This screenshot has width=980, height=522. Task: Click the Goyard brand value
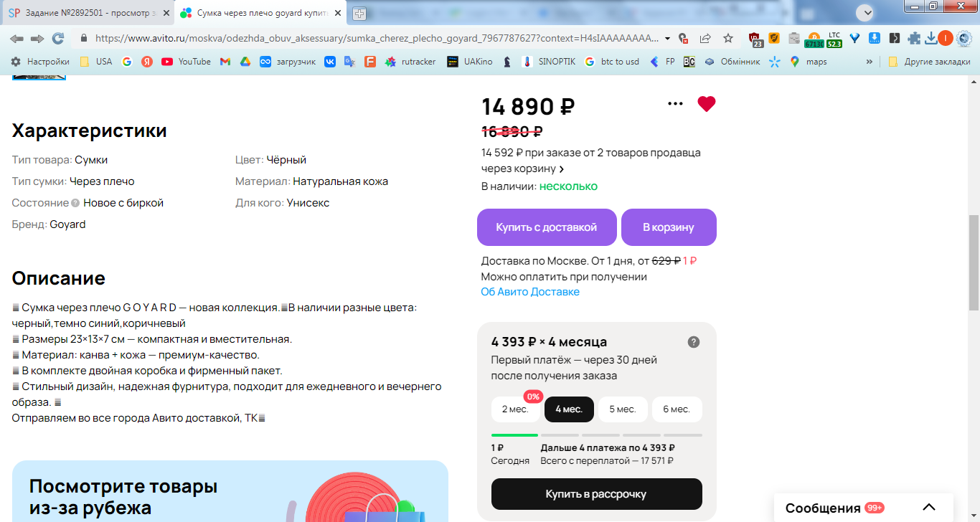[x=67, y=224]
